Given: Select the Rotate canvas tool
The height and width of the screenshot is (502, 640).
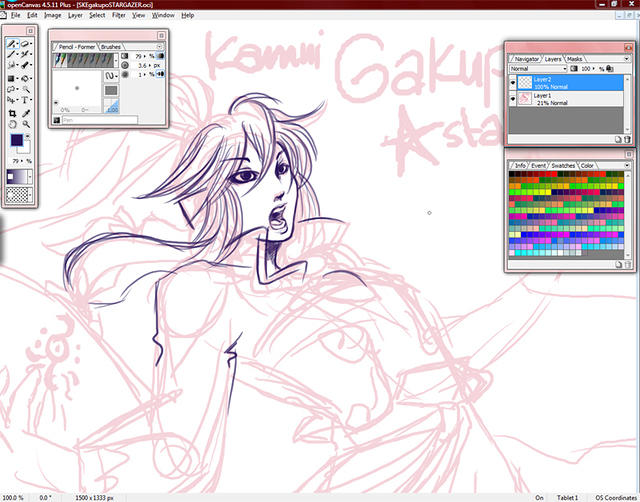Looking at the screenshot, I should [x=12, y=124].
